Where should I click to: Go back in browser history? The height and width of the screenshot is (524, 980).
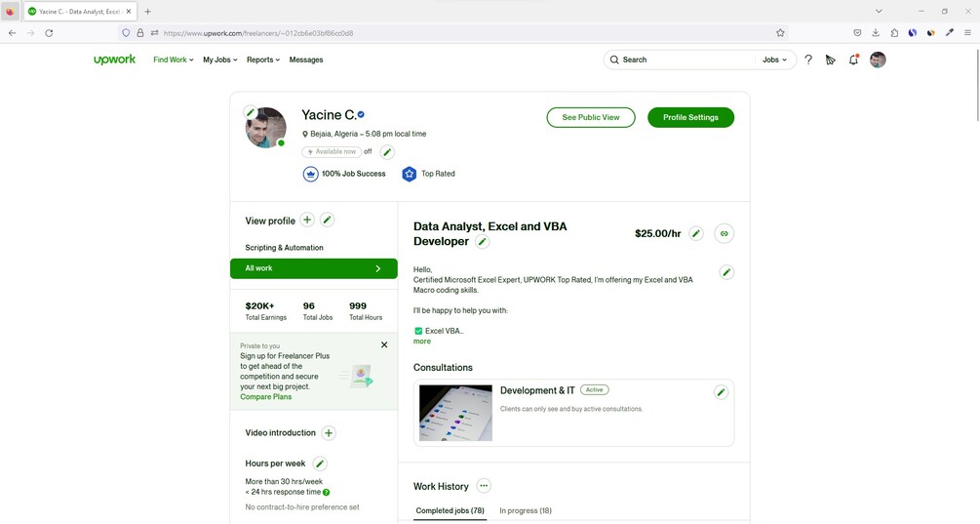pos(13,33)
